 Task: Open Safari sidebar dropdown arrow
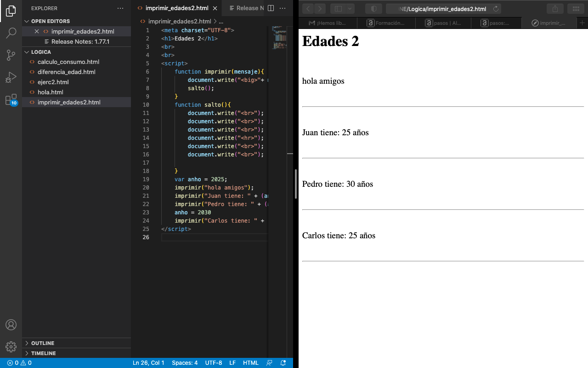350,9
